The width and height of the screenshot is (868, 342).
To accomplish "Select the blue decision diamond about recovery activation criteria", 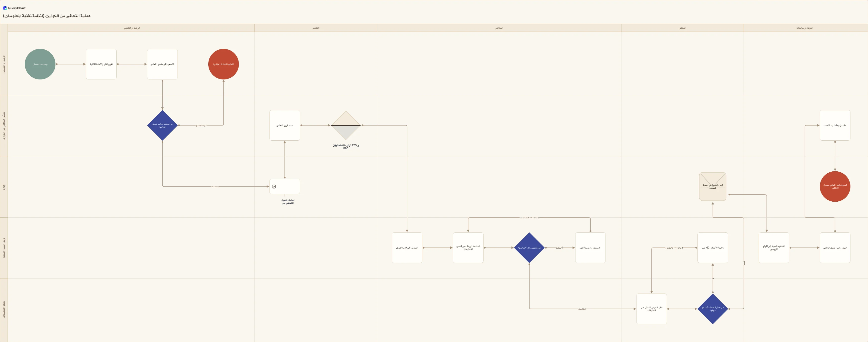I will point(162,125).
